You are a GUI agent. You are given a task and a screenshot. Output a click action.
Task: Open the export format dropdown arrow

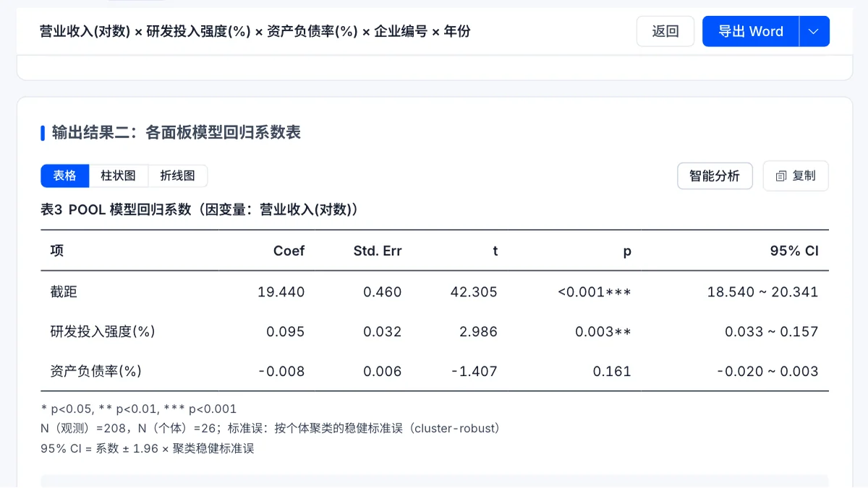pyautogui.click(x=814, y=31)
